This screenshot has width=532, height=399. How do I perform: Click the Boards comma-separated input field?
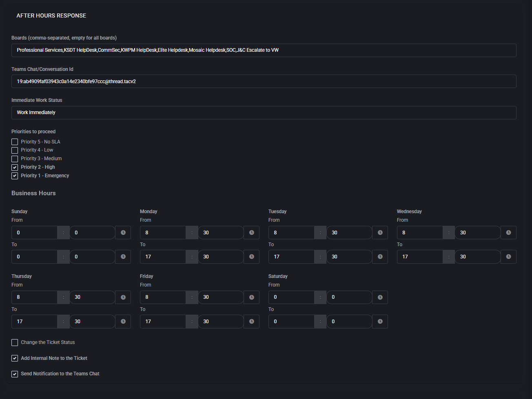(x=264, y=51)
